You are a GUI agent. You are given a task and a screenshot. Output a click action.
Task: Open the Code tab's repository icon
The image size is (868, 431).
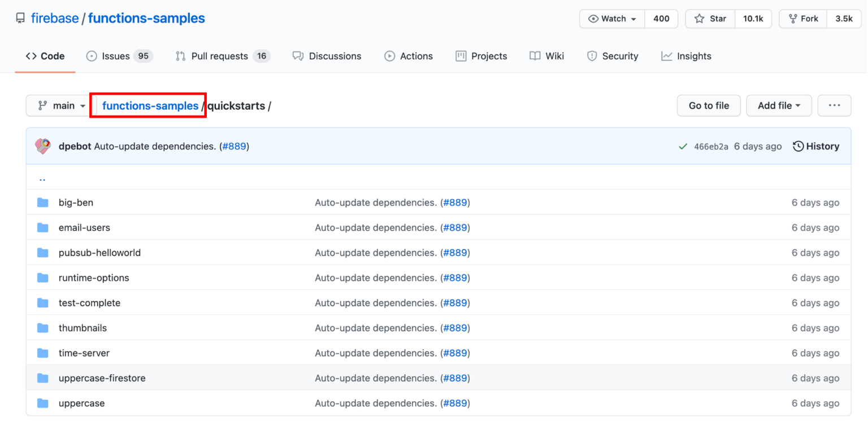(x=31, y=56)
